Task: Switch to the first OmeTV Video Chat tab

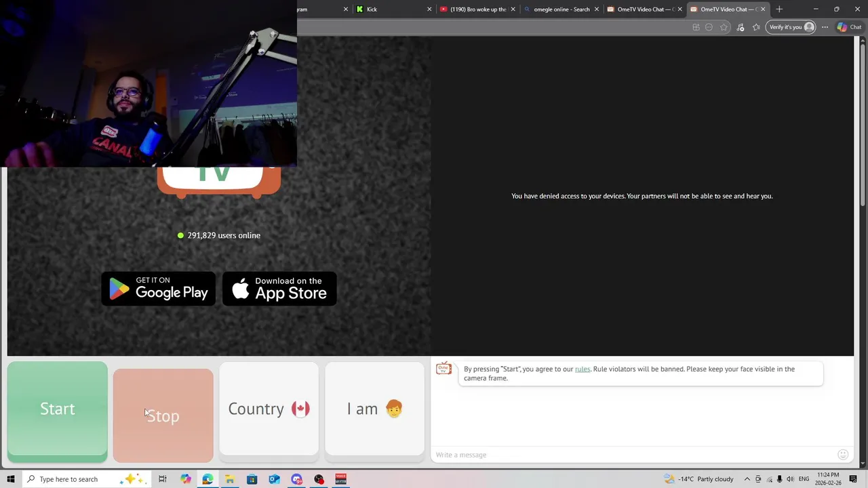Action: tap(644, 9)
